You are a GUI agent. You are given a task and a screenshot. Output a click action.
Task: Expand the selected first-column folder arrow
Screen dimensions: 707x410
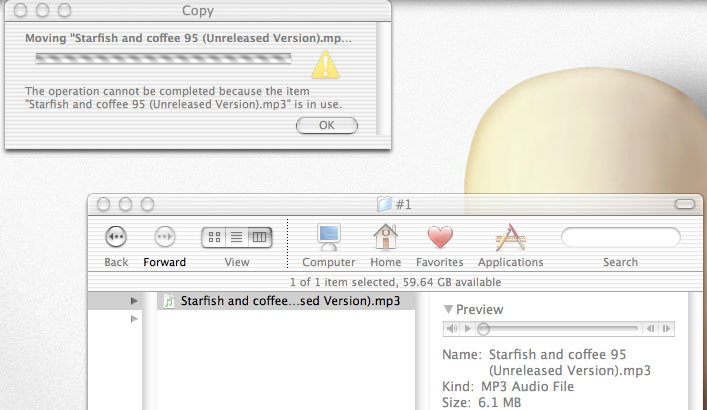[x=134, y=301]
